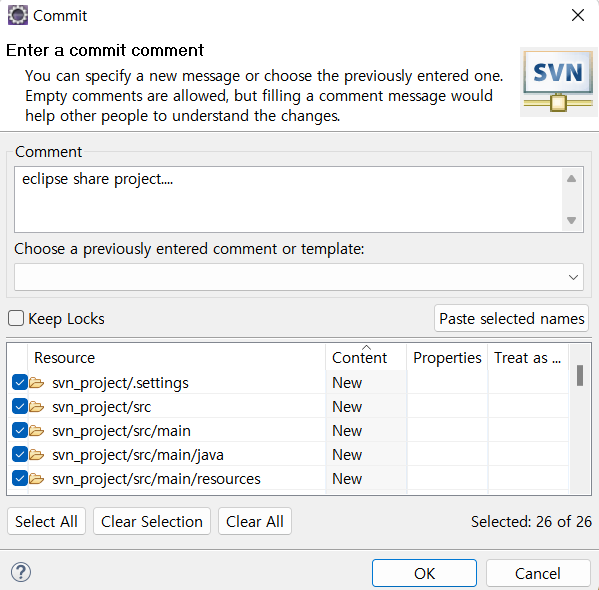
Task: Open the previously entered comment dropdown
Action: [299, 277]
